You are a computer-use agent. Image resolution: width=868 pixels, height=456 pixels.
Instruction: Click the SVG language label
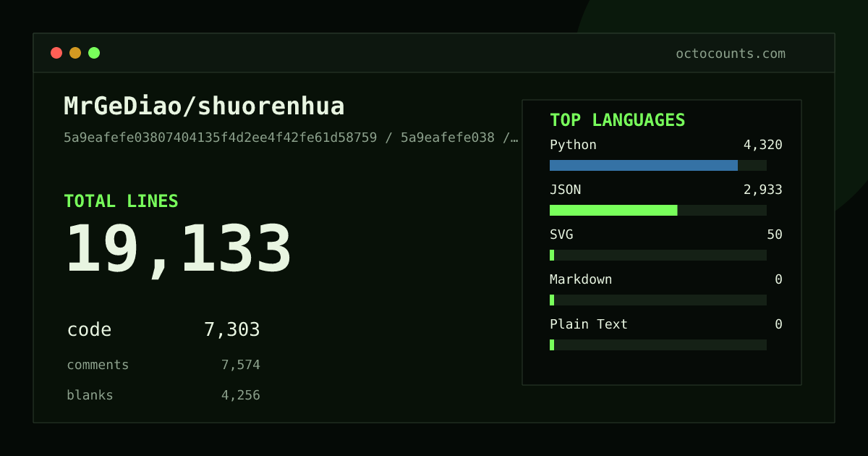(x=561, y=235)
